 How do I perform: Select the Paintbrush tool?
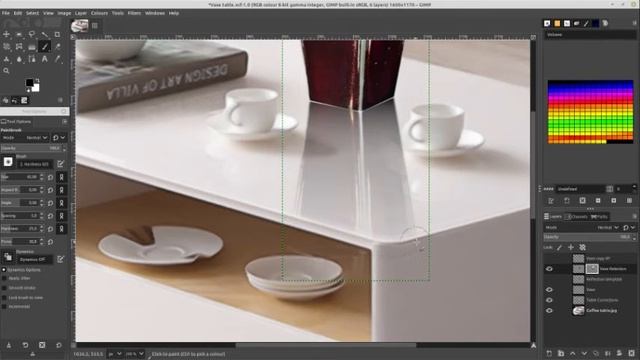[44, 47]
